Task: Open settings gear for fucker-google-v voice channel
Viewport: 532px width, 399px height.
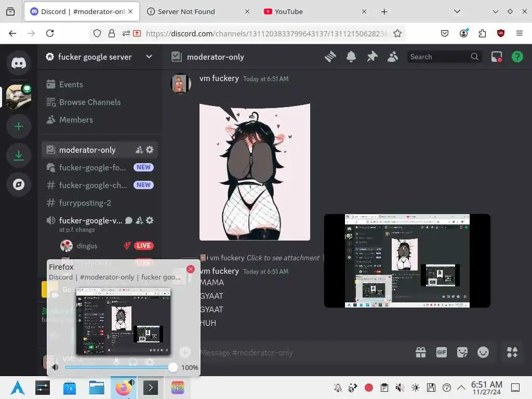Action: (x=150, y=220)
